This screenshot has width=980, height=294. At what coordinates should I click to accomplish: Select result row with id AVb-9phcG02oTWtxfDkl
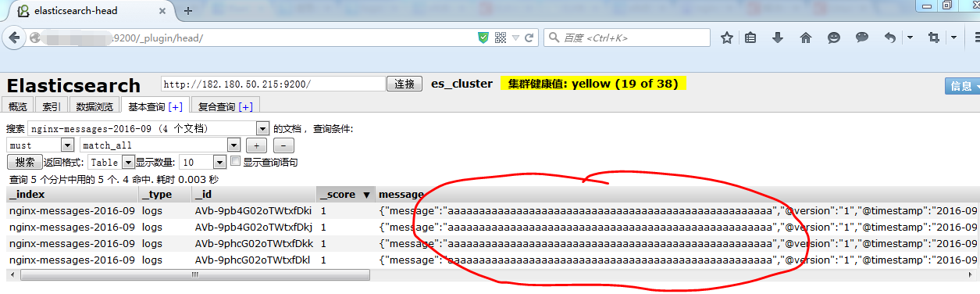coord(492,260)
